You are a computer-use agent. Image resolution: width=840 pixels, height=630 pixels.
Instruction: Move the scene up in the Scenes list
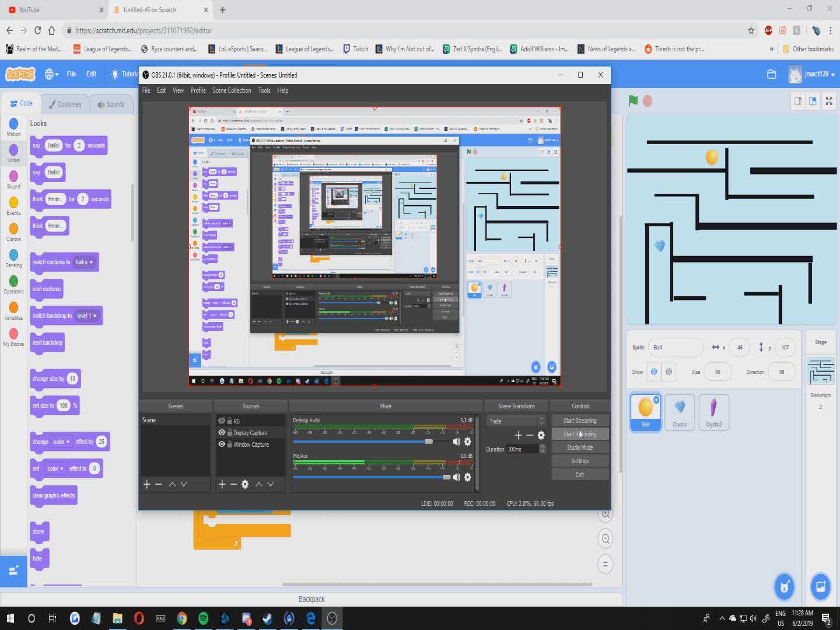(x=172, y=484)
